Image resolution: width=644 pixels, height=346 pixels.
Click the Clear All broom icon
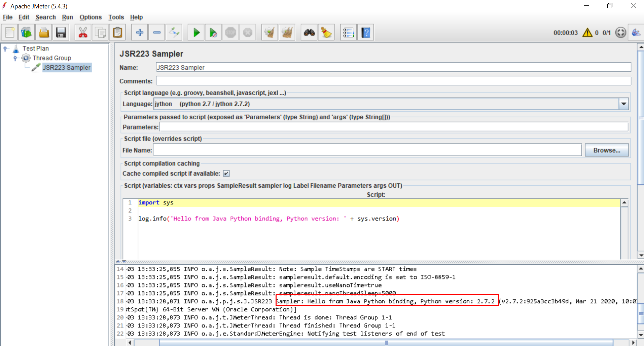point(287,33)
